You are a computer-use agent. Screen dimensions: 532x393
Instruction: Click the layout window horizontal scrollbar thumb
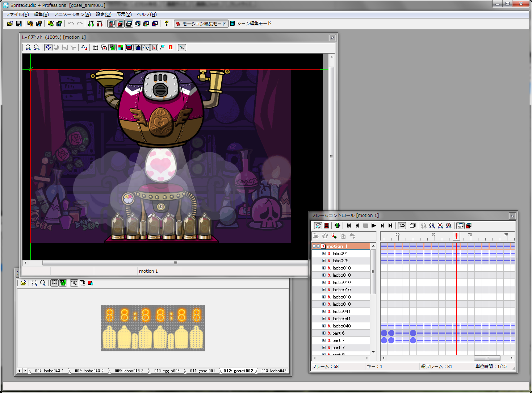point(175,263)
